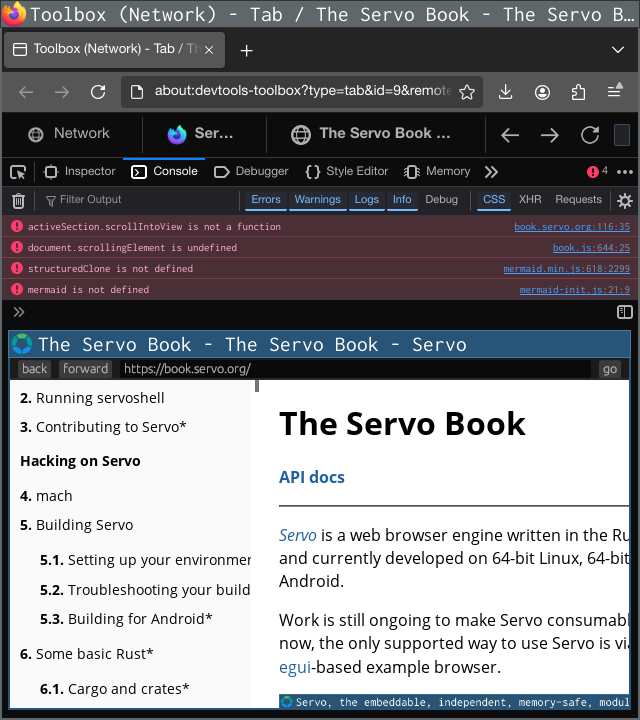Open console settings gear icon
The image size is (640, 720).
pos(624,200)
